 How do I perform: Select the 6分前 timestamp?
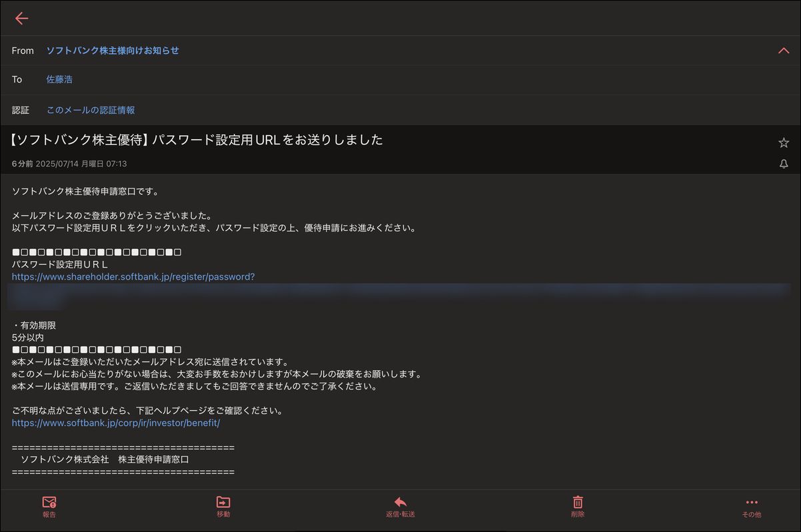(23, 164)
